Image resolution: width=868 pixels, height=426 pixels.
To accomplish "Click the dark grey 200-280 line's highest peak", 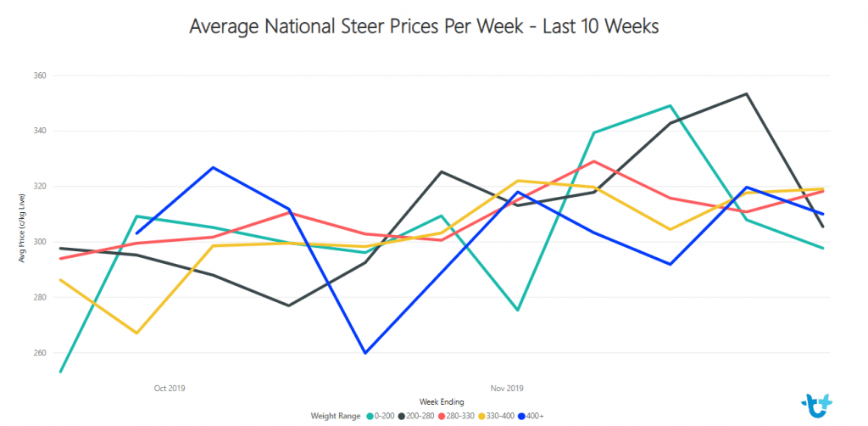I will [747, 93].
